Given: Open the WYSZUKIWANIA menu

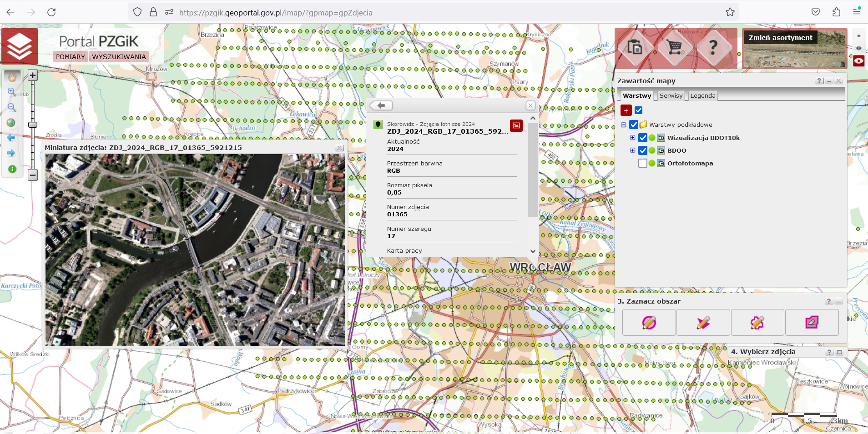Looking at the screenshot, I should [x=119, y=57].
